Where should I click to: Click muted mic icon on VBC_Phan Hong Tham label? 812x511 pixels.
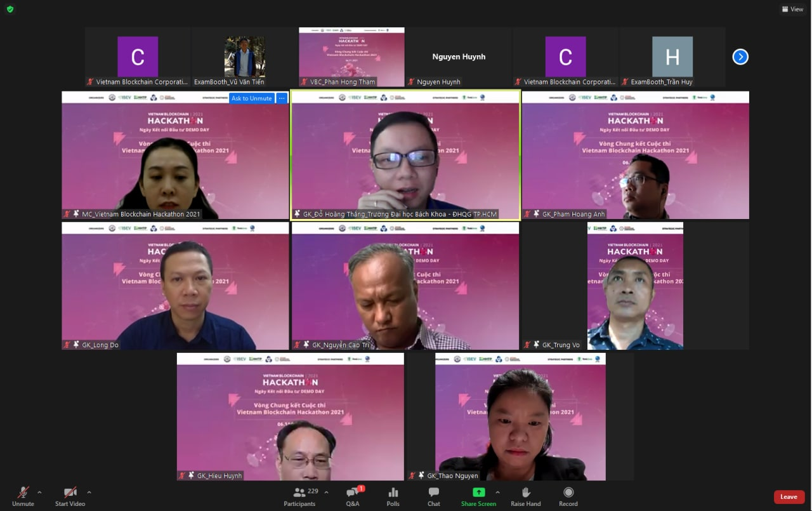tap(304, 82)
